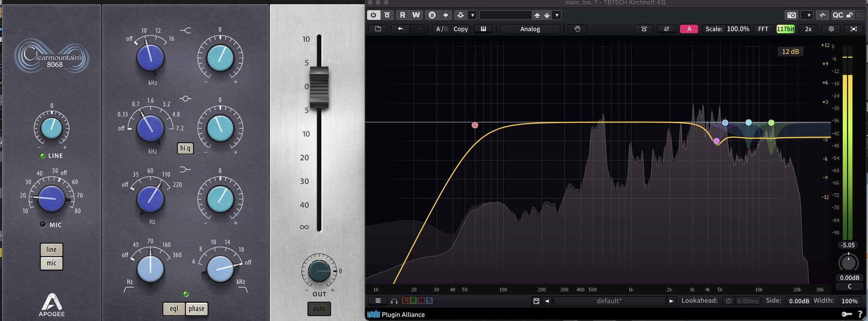Open dropdown next to camera icon
Image resolution: width=868 pixels, height=321 pixels.
point(808,15)
